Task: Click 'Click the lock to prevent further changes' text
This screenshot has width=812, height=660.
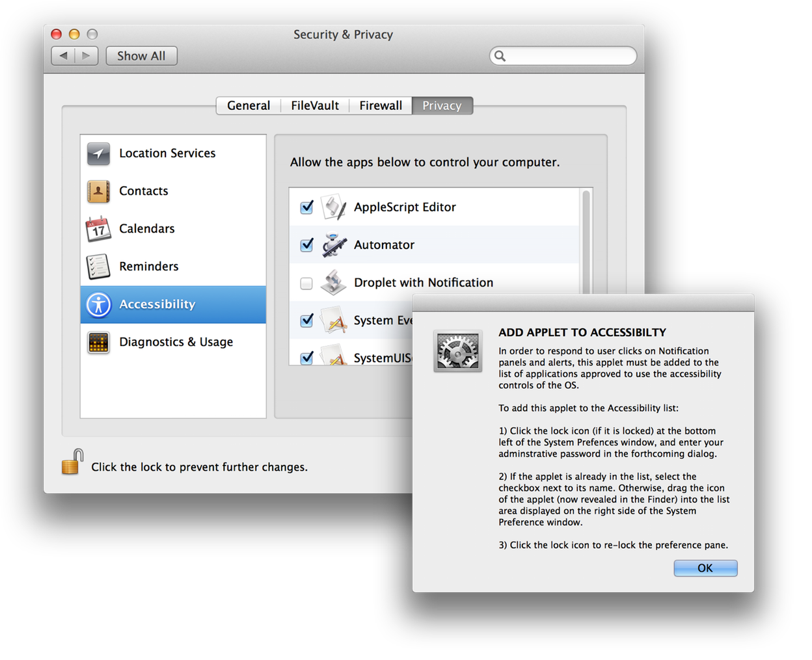Action: point(199,467)
